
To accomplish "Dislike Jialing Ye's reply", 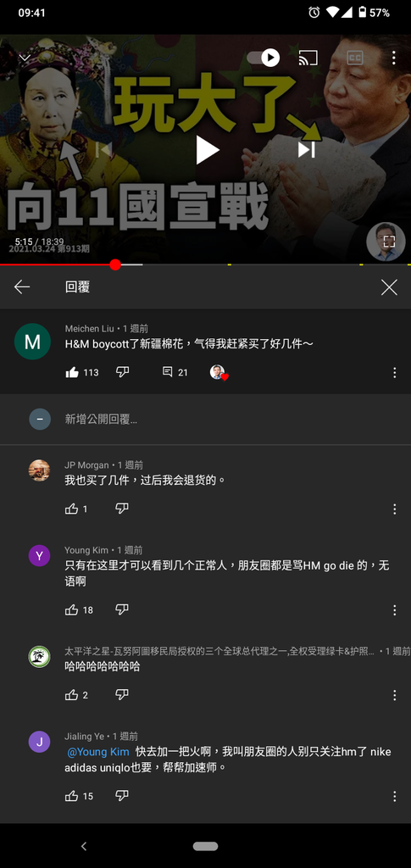I will pos(122,795).
